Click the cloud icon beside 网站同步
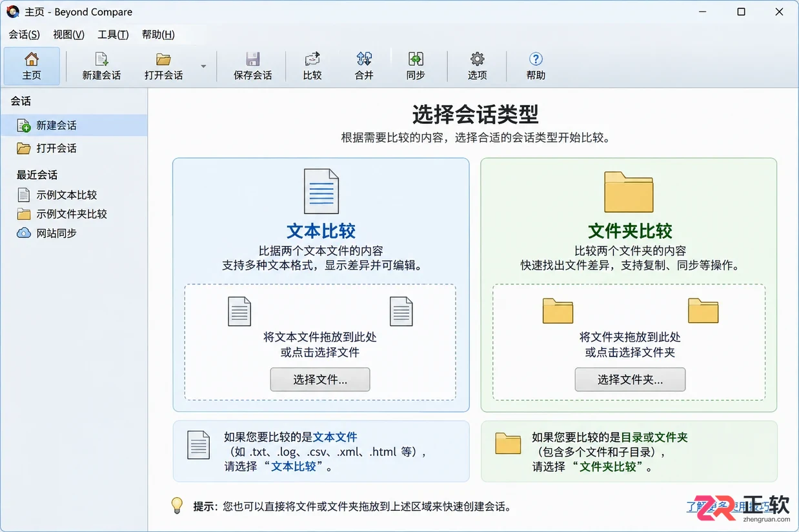Screen dimensions: 799x532 click(24, 233)
